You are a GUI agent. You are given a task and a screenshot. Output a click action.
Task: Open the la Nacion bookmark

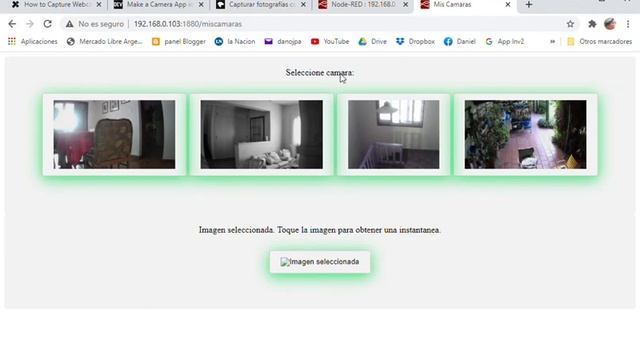point(235,42)
